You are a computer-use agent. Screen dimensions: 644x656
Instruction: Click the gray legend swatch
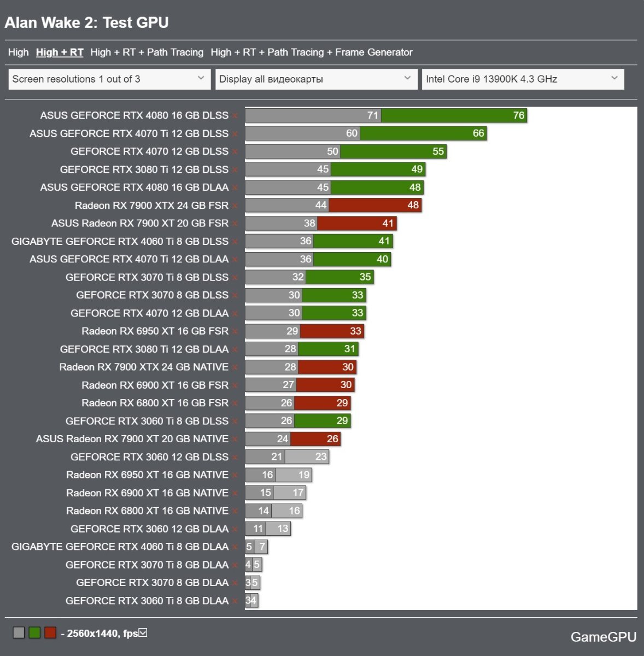point(19,633)
